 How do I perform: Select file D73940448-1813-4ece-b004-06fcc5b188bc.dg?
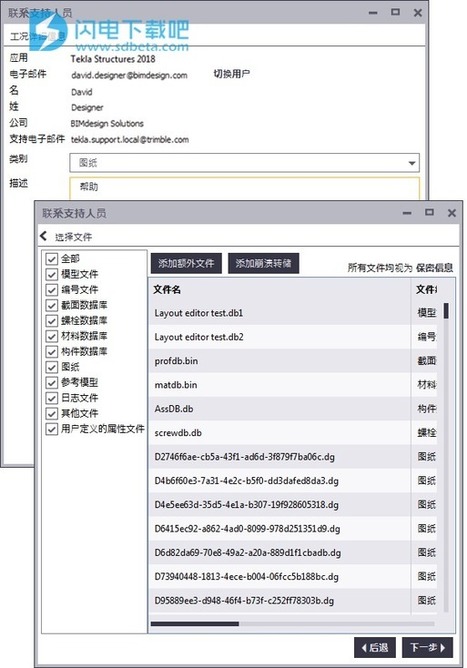292,576
